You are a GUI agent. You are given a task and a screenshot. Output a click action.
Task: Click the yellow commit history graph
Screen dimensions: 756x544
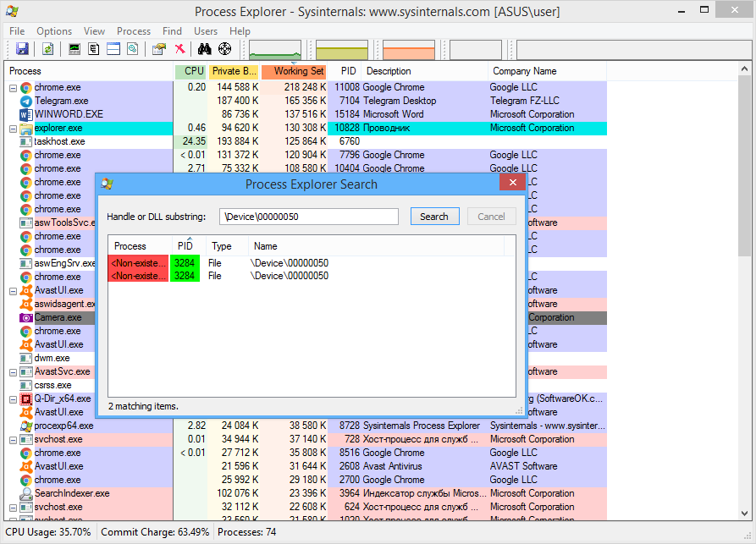tap(342, 50)
